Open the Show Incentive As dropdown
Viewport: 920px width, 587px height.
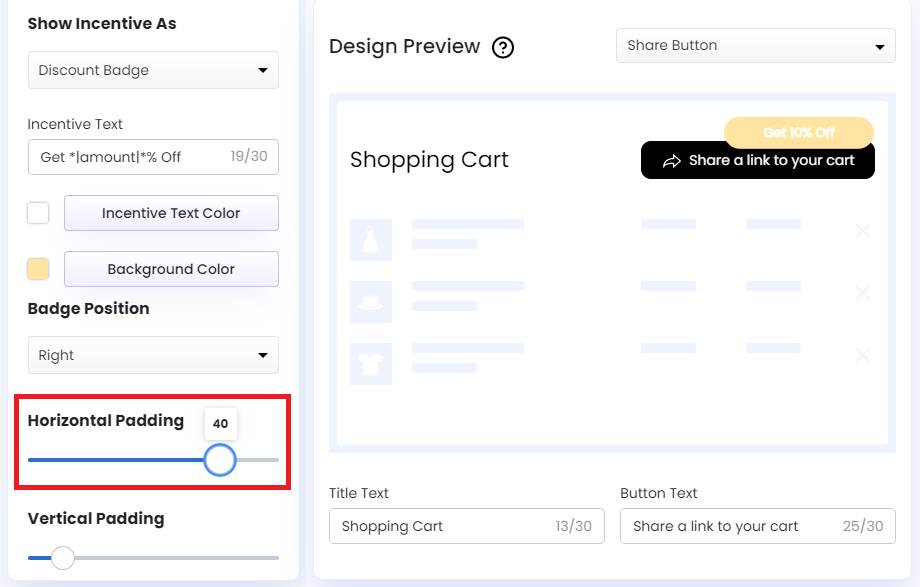152,70
